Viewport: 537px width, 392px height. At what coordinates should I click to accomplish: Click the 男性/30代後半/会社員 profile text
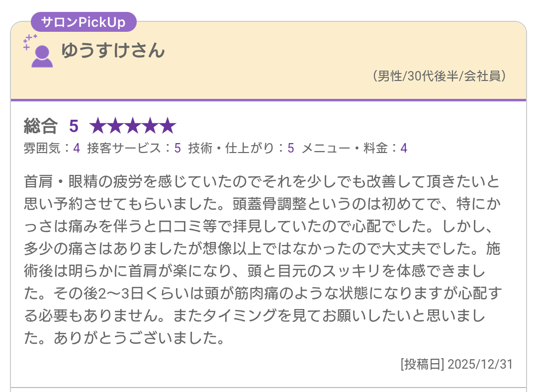pyautogui.click(x=439, y=76)
